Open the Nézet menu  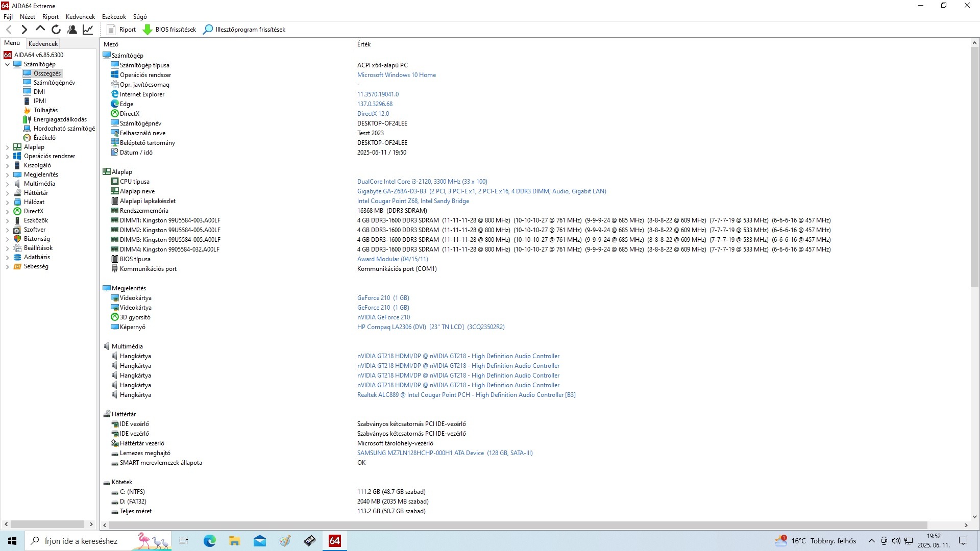[x=28, y=17]
